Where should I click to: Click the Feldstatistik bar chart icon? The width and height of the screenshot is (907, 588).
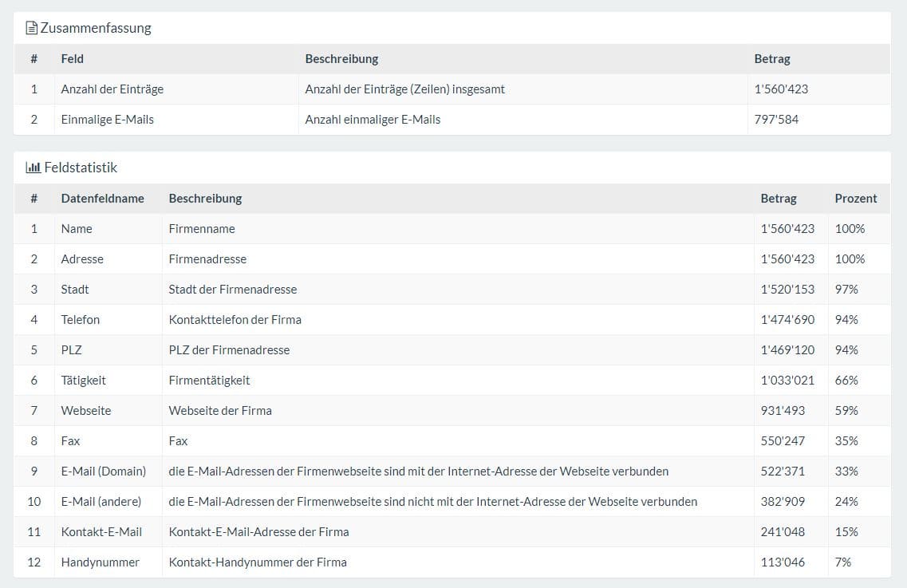click(33, 168)
